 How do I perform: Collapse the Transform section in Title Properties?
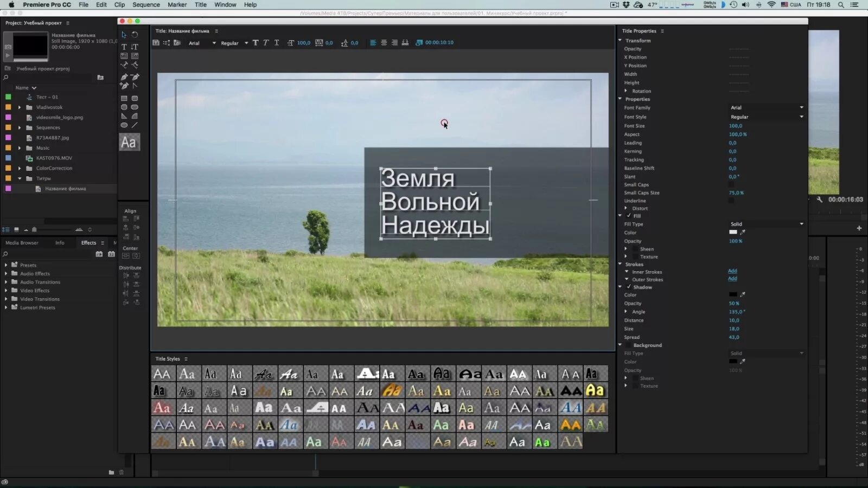click(x=620, y=40)
